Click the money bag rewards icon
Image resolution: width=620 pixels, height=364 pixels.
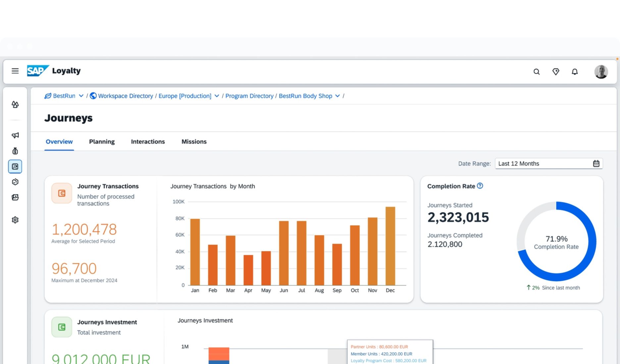[x=15, y=151]
